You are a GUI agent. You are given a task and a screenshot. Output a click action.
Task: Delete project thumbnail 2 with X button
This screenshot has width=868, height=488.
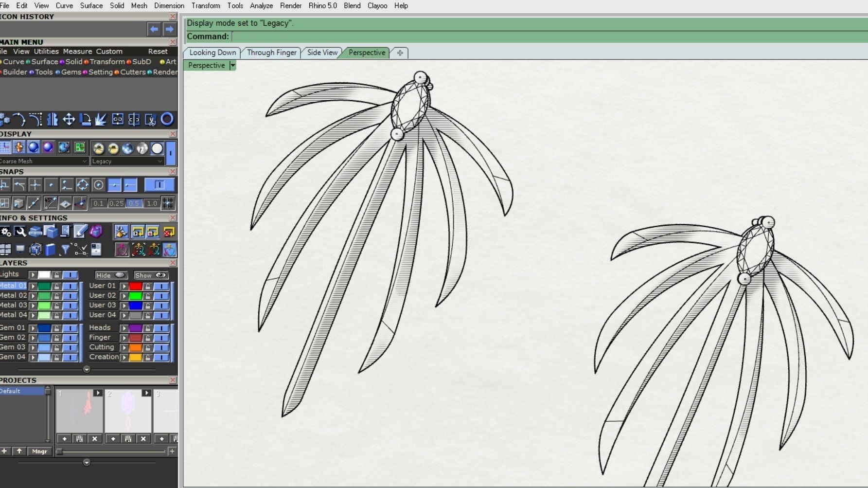click(x=143, y=438)
